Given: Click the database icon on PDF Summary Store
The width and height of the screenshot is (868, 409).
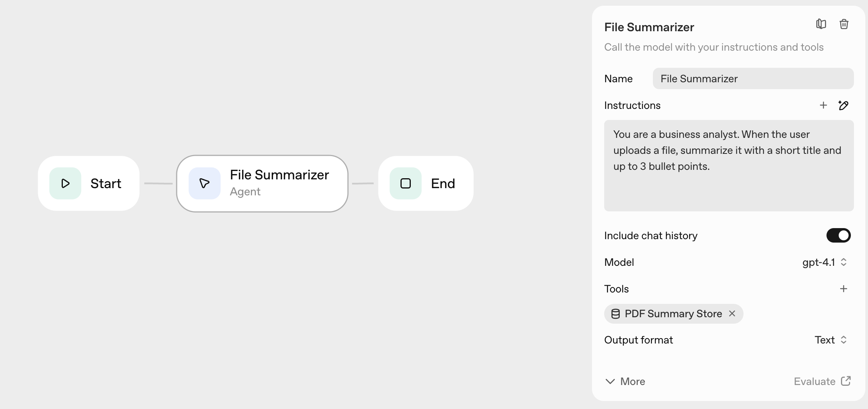Looking at the screenshot, I should pos(616,313).
